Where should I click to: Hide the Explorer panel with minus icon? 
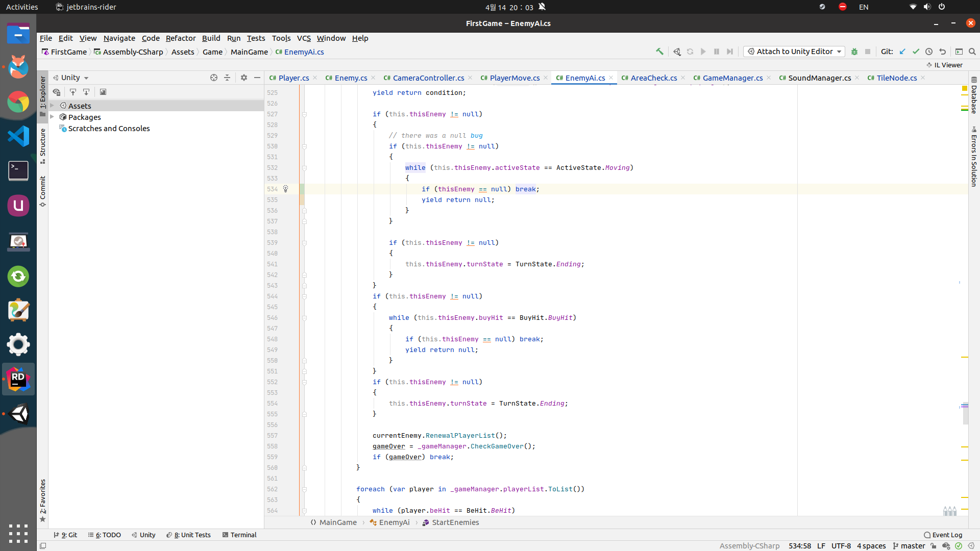tap(257, 78)
